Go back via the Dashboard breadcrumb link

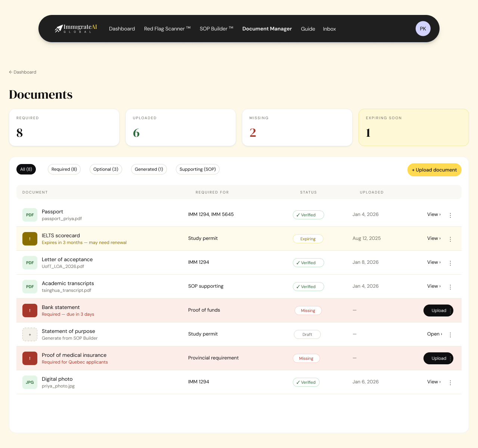[23, 72]
